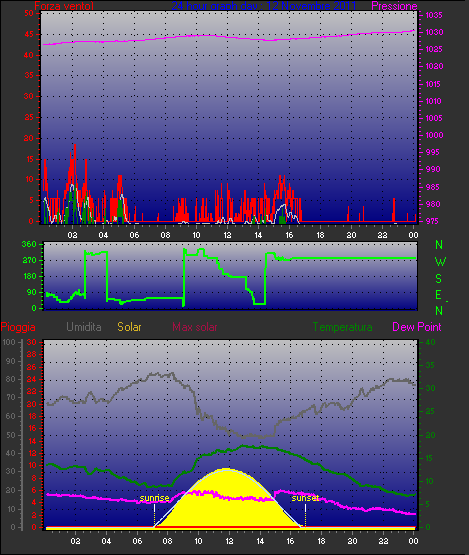The width and height of the screenshot is (469, 555).
Task: Select the Pioggia legend label
Action: pos(18,327)
